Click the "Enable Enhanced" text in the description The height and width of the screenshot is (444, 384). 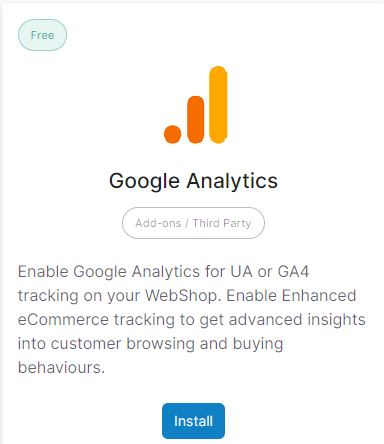coord(291,296)
